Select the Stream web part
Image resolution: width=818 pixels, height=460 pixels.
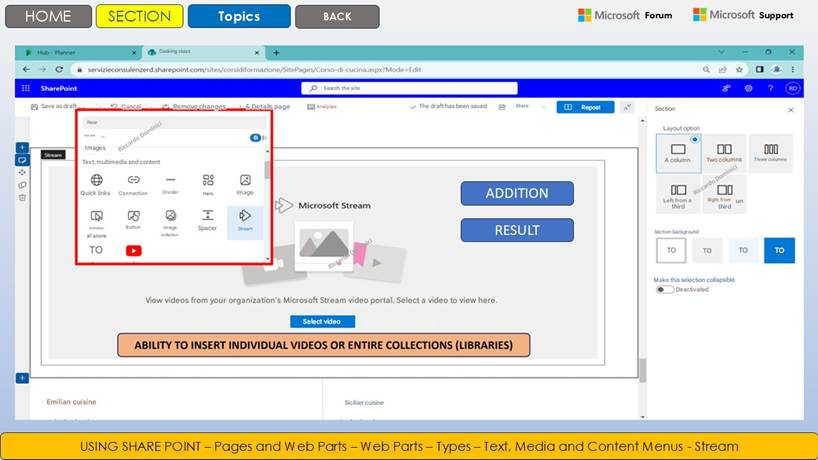tap(245, 221)
